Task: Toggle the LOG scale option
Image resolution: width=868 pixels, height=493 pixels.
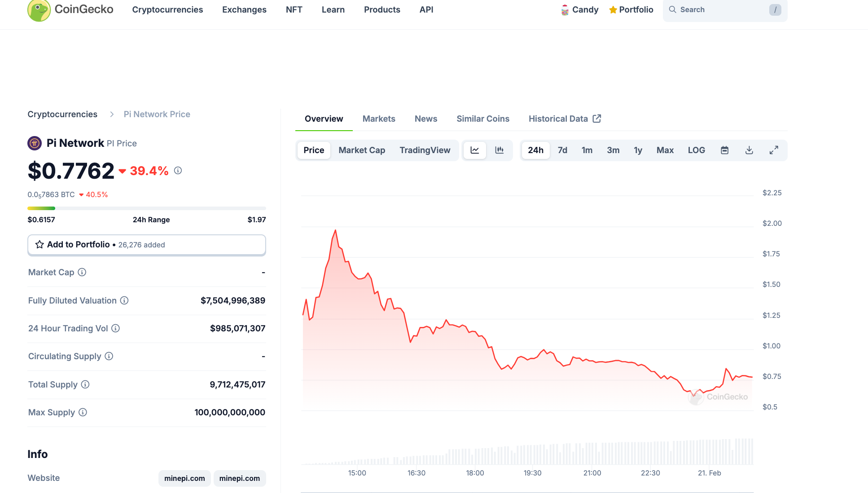Action: point(696,150)
